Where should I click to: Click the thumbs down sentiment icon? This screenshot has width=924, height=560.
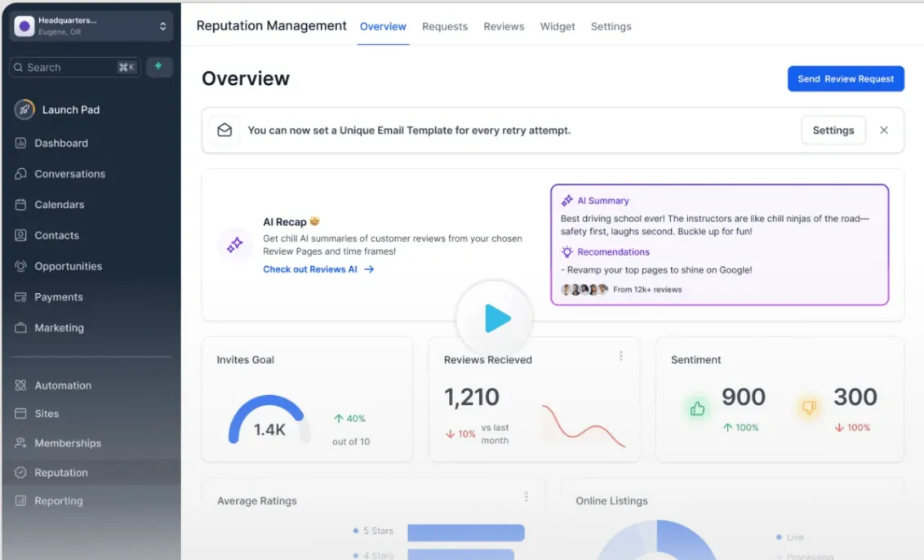(x=809, y=407)
